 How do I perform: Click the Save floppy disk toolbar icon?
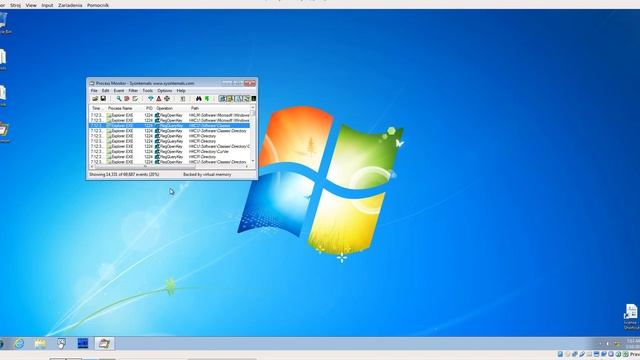[x=103, y=98]
